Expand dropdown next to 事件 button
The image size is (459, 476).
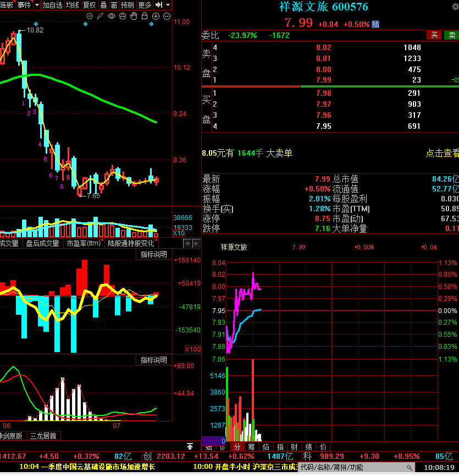click(37, 5)
